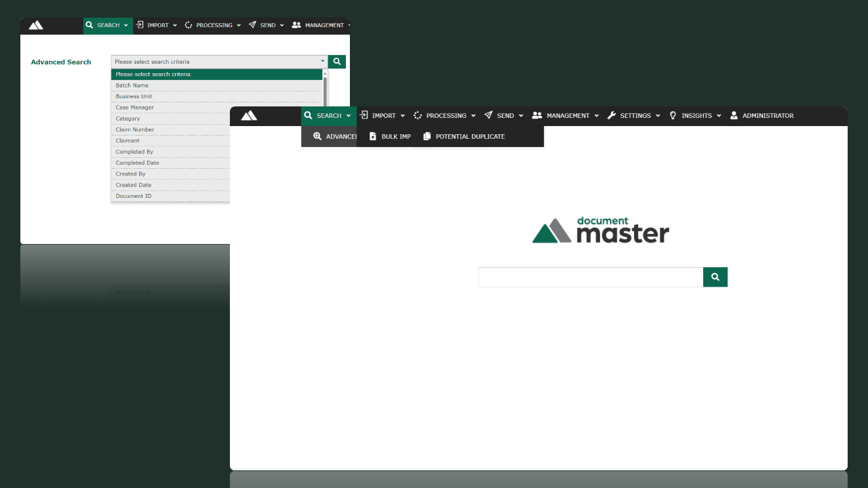Choose 'Case Manager' from the criteria list
This screenshot has height=488, width=868.
217,108
